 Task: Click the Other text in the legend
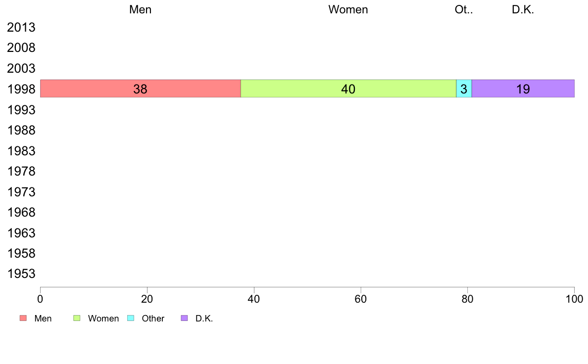pos(153,318)
